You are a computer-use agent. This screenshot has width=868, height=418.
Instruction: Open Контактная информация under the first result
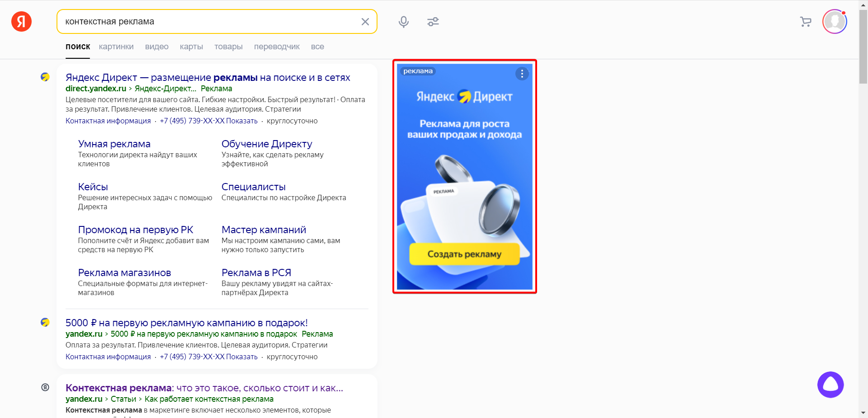click(x=108, y=121)
